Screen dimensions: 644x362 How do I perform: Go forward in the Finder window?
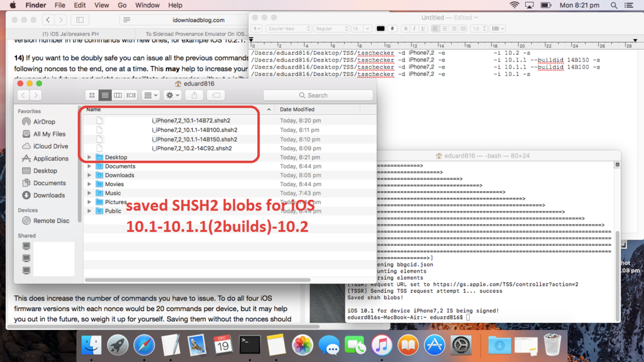tap(36, 96)
